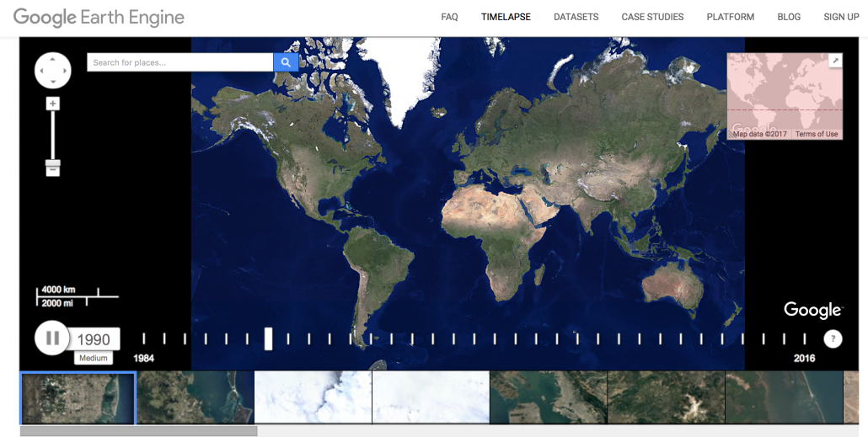This screenshot has height=437, width=868.
Task: Jump to the first timeline tick above 1984
Action: coord(143,338)
